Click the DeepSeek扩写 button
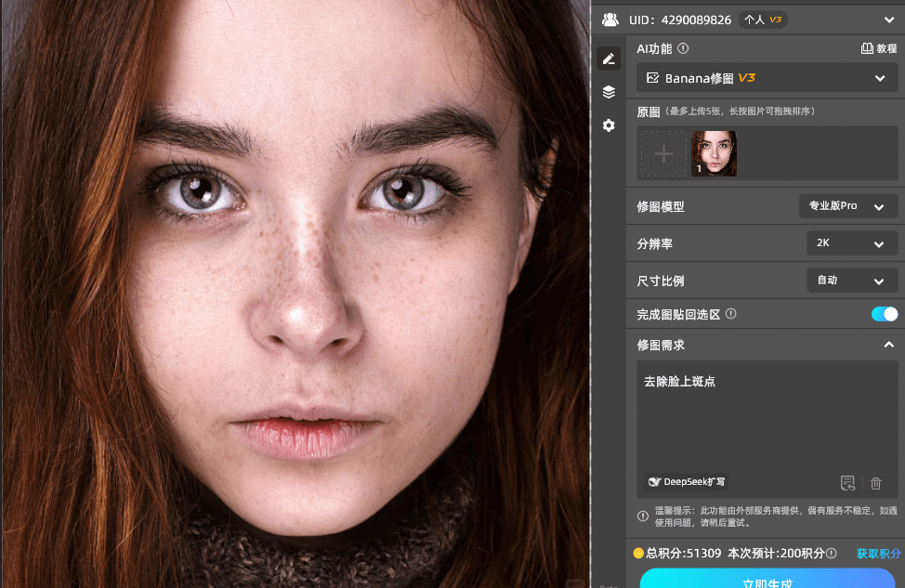The height and width of the screenshot is (588, 905). [687, 482]
